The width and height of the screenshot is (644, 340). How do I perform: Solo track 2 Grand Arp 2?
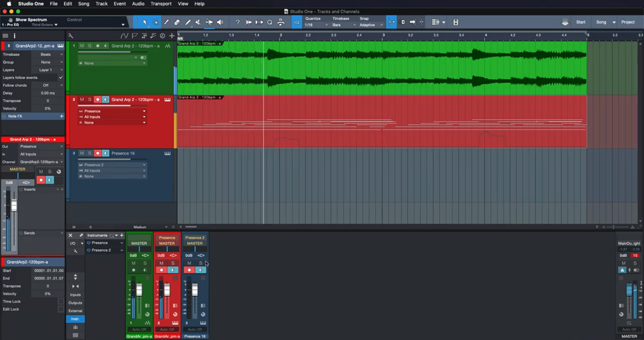[x=90, y=99]
